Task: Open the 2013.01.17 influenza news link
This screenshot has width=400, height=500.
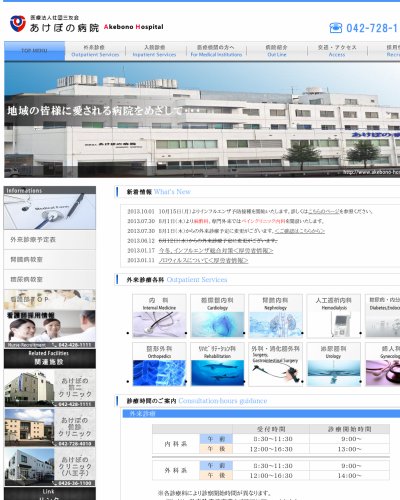Action: pyautogui.click(x=216, y=250)
